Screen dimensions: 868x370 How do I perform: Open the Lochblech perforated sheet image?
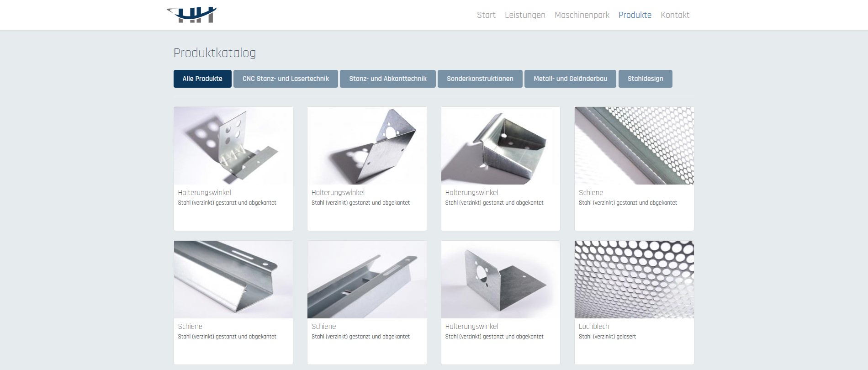point(634,280)
